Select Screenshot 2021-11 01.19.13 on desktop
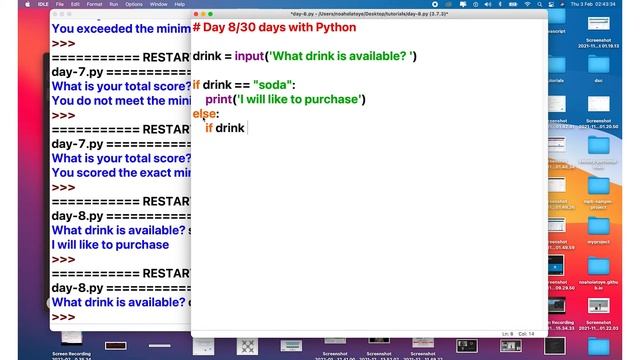The image size is (640, 360). point(598,32)
